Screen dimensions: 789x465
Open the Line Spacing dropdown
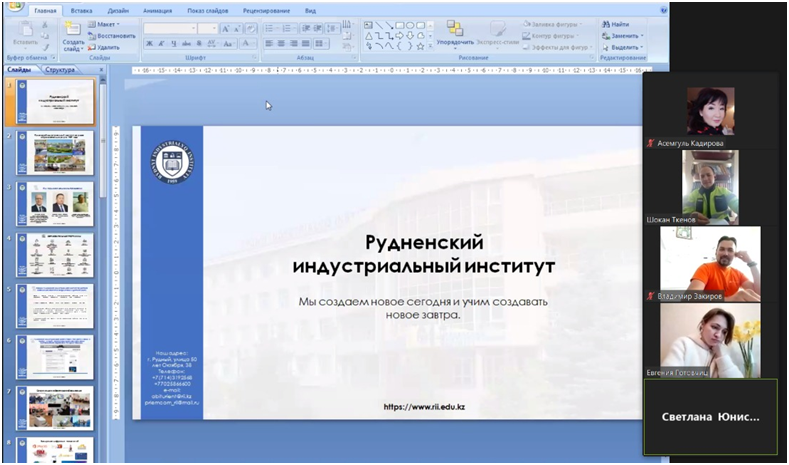[332, 29]
